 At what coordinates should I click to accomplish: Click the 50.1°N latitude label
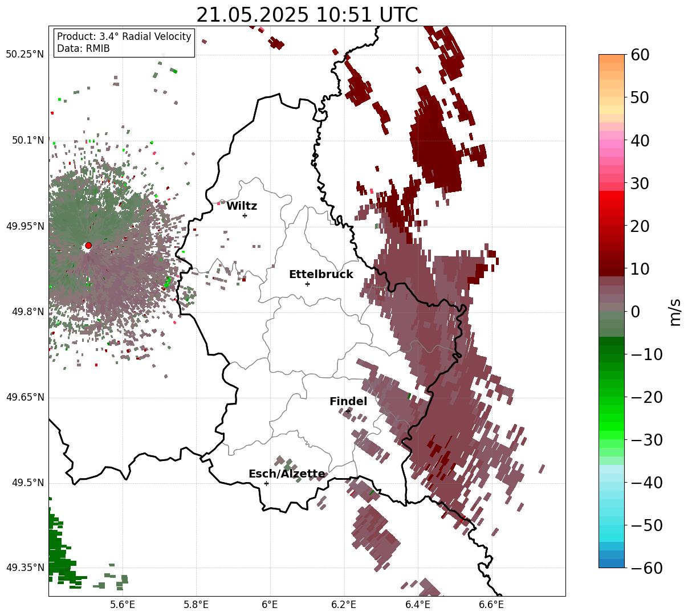(27, 140)
